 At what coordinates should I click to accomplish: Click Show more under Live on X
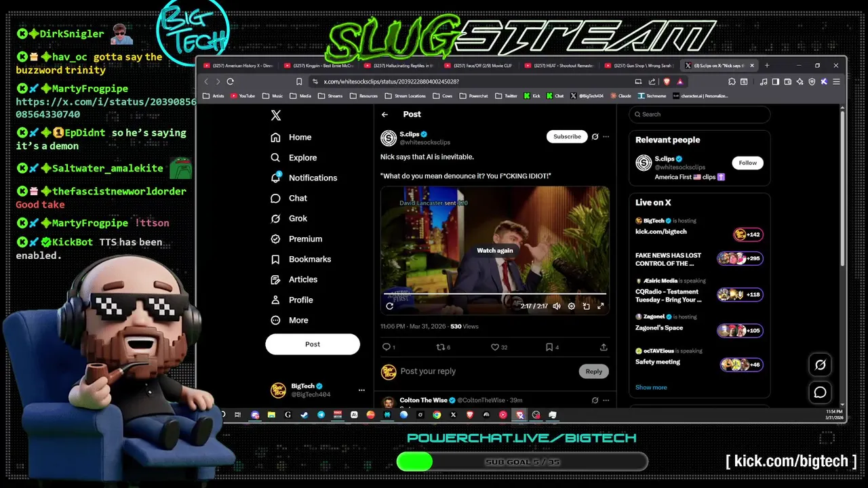tap(651, 388)
